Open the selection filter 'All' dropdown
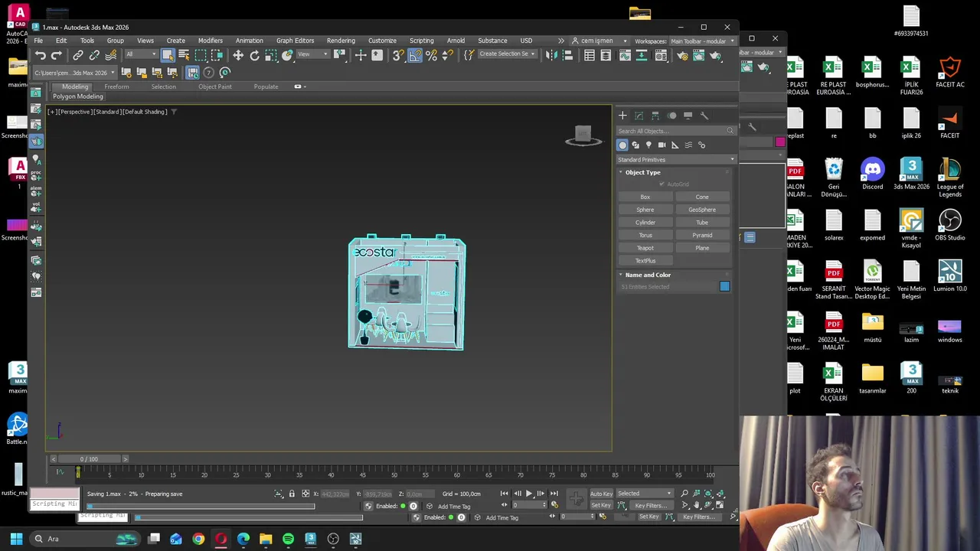The height and width of the screenshot is (551, 980). 140,54
